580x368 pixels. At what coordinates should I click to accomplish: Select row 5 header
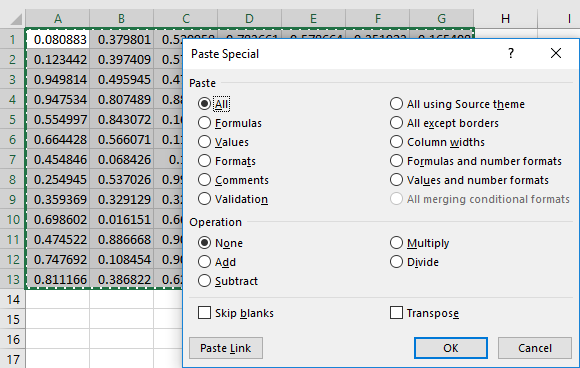(13, 119)
